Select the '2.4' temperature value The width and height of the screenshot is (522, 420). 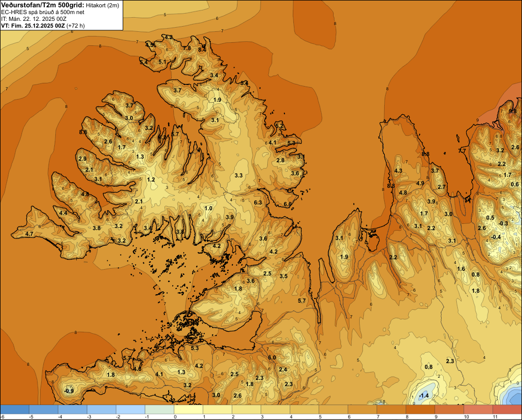pos(283,369)
